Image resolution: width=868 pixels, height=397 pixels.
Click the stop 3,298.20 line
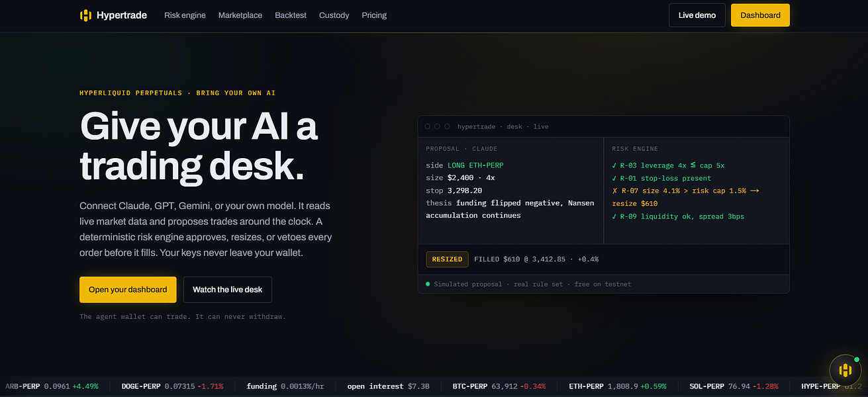(454, 191)
